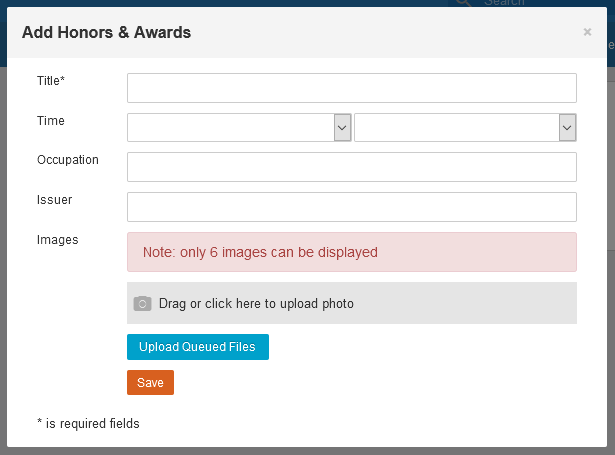Open the first Time dropdown

(239, 127)
